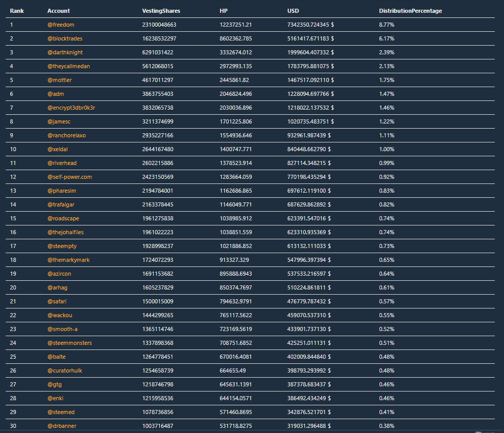Viewport: 504px width, 433px height.
Task: Select HP value 1162686.865
Action: point(236,191)
